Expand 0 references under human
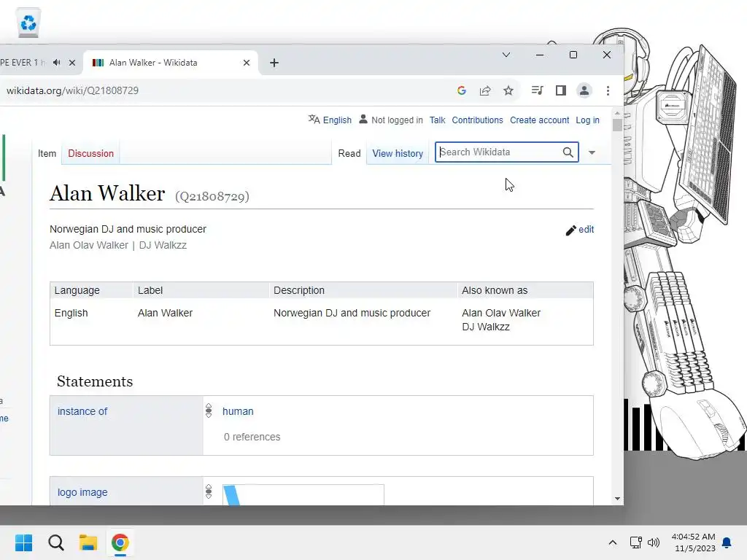The width and height of the screenshot is (747, 560). tap(252, 437)
